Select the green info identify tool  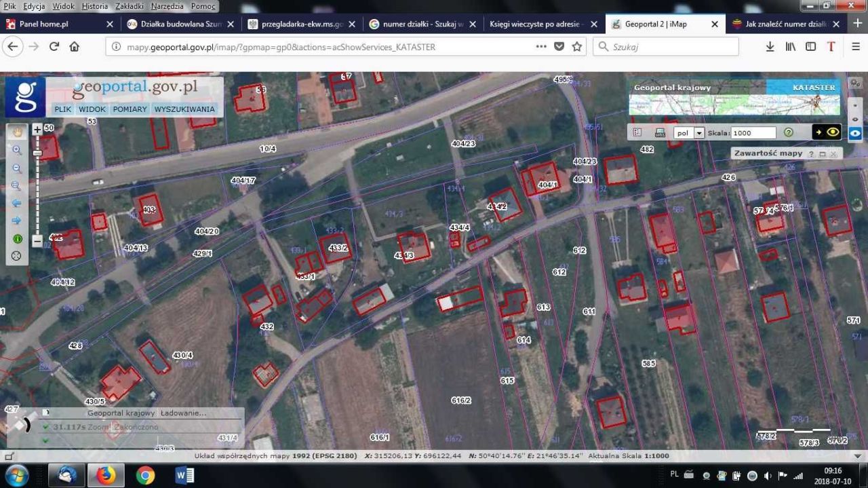click(17, 239)
